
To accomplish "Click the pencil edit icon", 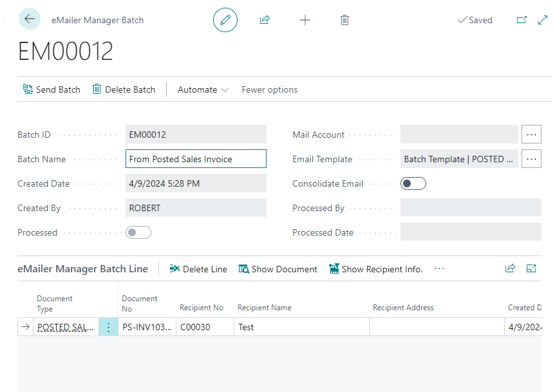I will (225, 20).
